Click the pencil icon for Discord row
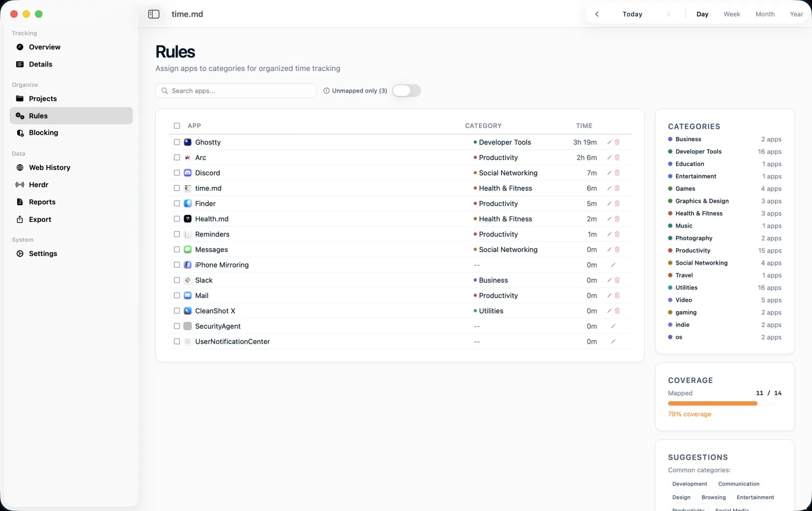Screen dimensions: 812x511 (610, 173)
